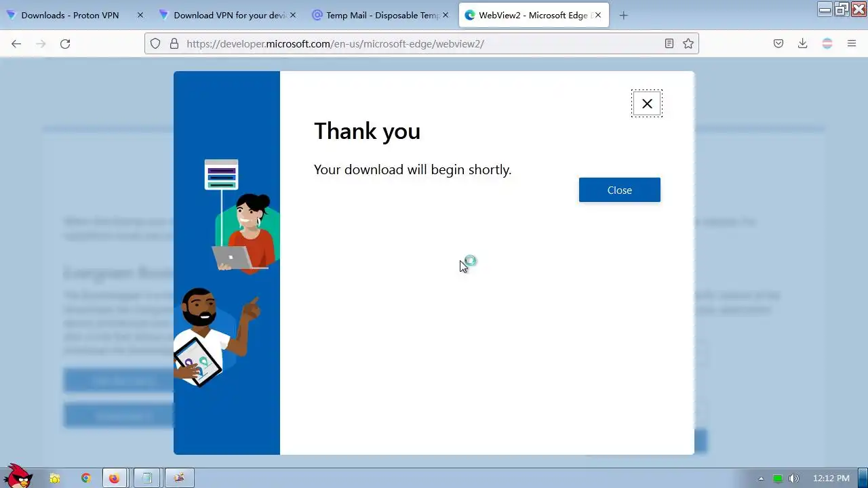The height and width of the screenshot is (488, 868).
Task: Close the Download VPN for your device tab
Action: click(x=292, y=15)
